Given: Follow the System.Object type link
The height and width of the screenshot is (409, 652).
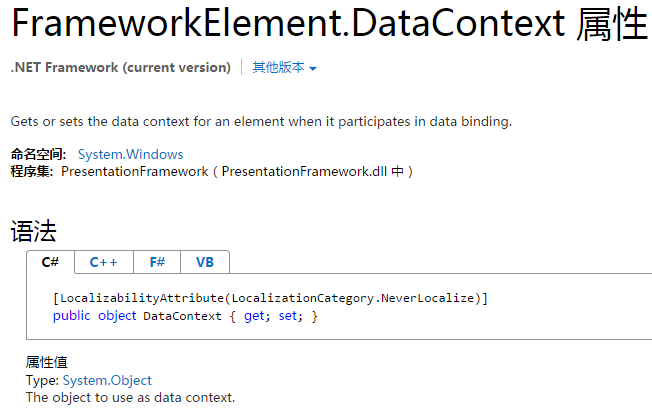Looking at the screenshot, I should click(107, 380).
